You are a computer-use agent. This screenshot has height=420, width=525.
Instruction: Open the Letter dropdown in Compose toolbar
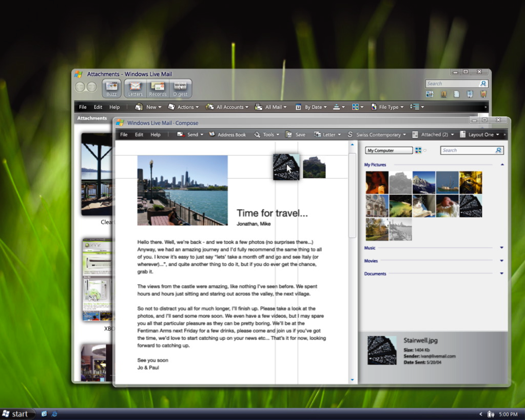[327, 134]
